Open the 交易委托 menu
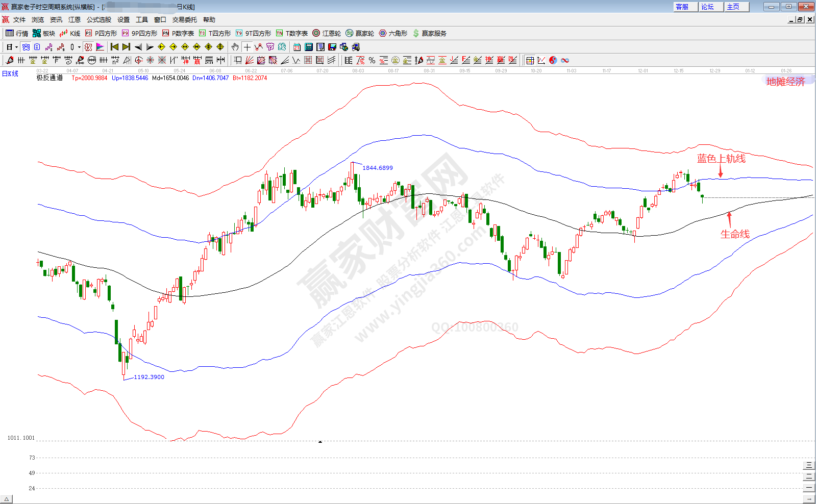The height and width of the screenshot is (504, 816). pyautogui.click(x=184, y=19)
